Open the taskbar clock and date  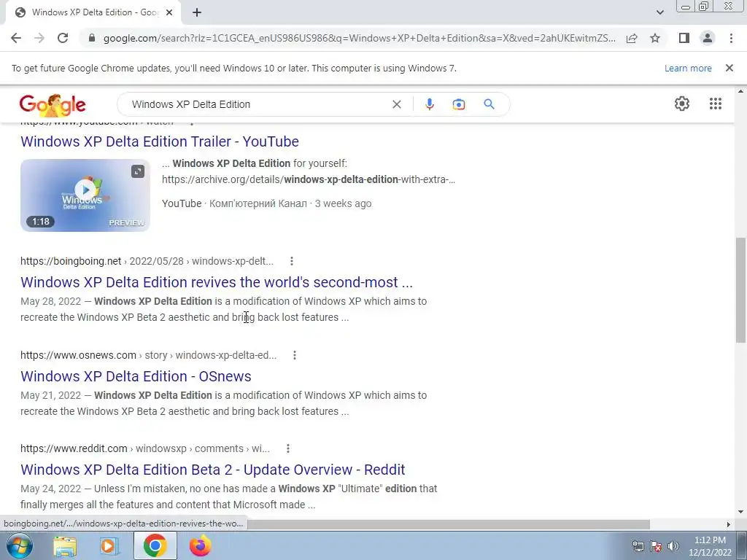coord(710,546)
